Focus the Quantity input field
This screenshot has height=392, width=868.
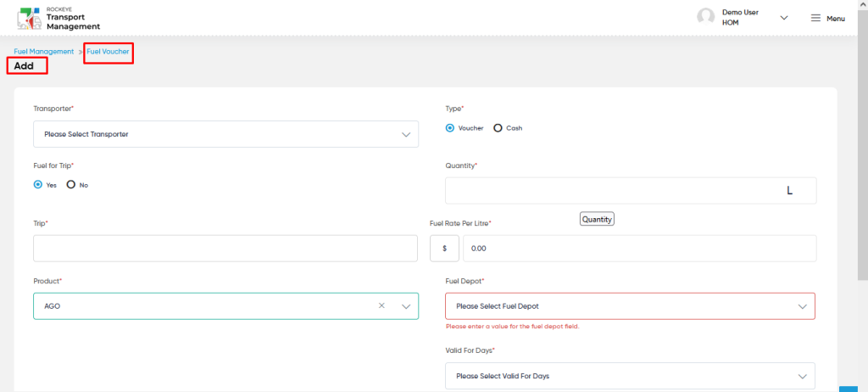tap(631, 191)
